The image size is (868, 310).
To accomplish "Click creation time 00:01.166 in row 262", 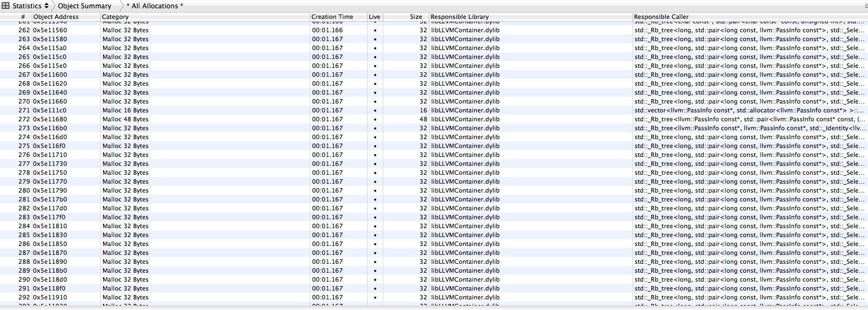I will 339,30.
